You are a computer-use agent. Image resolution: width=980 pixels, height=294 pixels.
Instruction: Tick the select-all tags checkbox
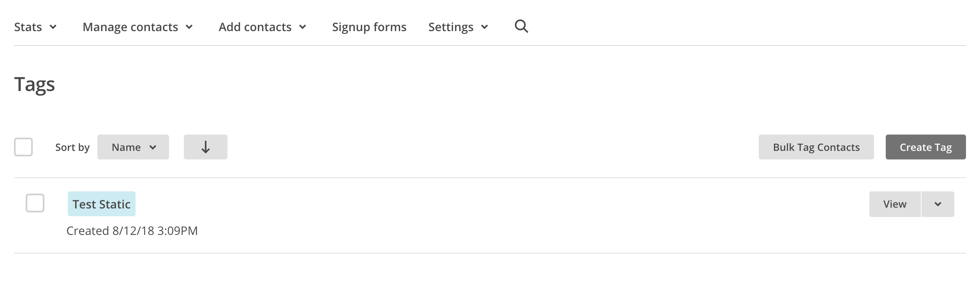pos(23,147)
